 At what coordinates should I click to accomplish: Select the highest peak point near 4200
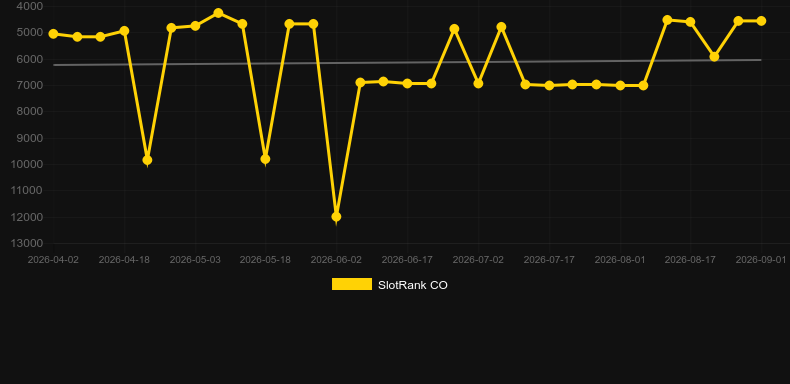point(218,13)
